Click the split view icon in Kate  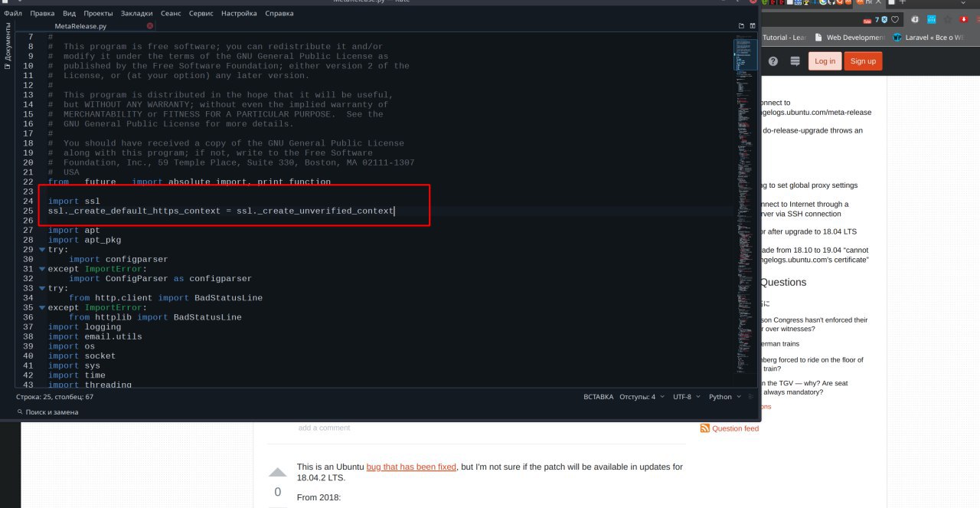pos(752,26)
